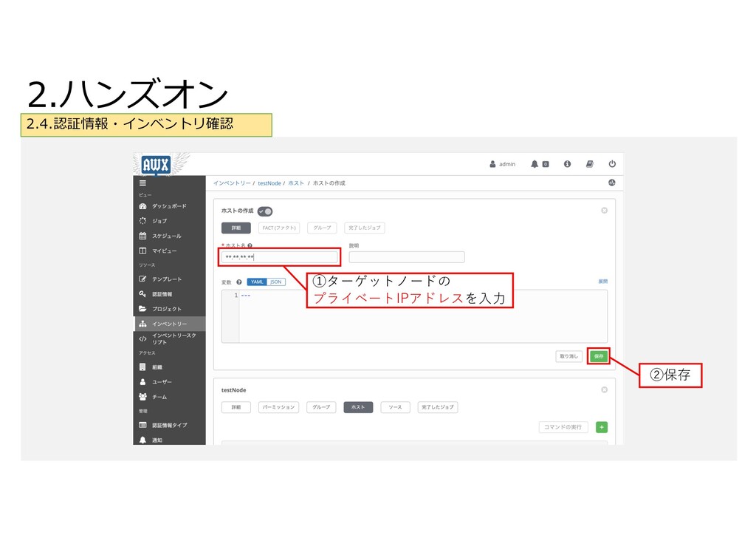Viewport: 756px width, 535px height.
Task: Select the 詳細 tab in testNode
Action: [x=236, y=407]
